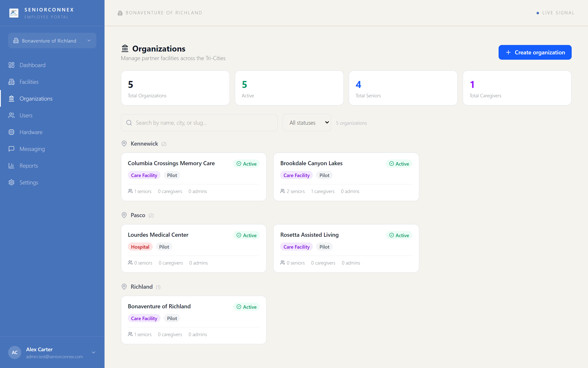Click the SeniorConnex logo icon
Image resolution: width=588 pixels, height=368 pixels.
(14, 13)
